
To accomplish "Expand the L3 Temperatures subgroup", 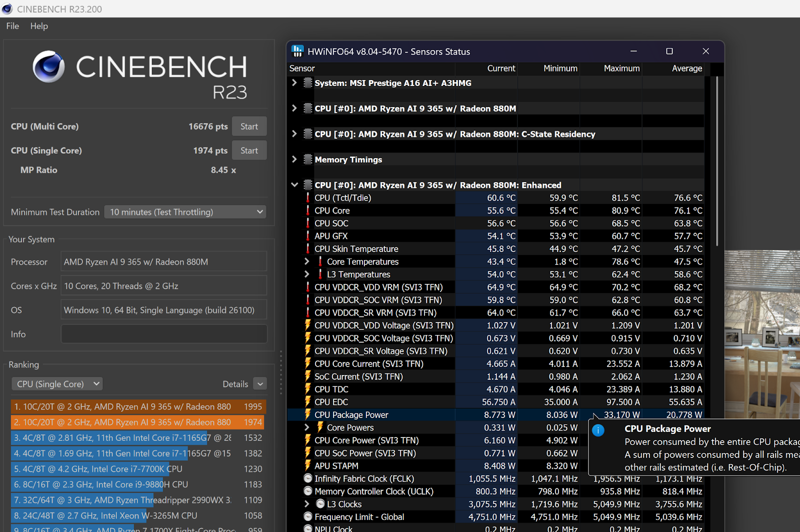I will [x=307, y=274].
